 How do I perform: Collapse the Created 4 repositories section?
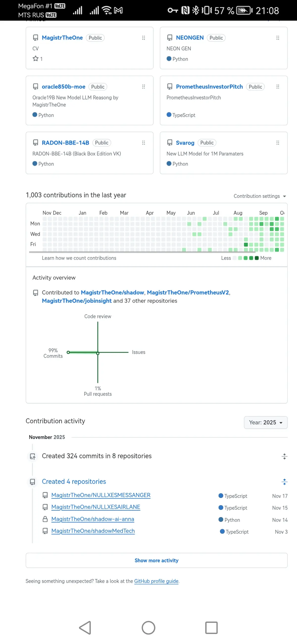click(284, 482)
